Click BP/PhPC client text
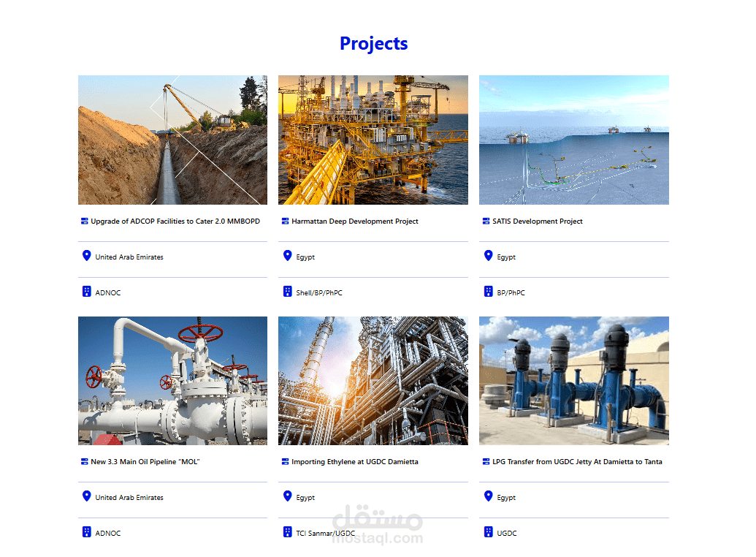This screenshot has height=557, width=756. click(x=511, y=292)
